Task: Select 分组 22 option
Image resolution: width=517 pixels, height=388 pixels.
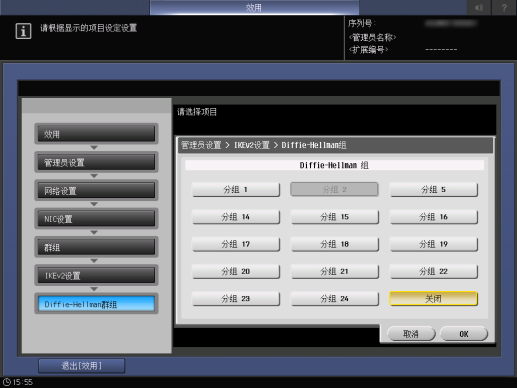Action: pos(433,271)
